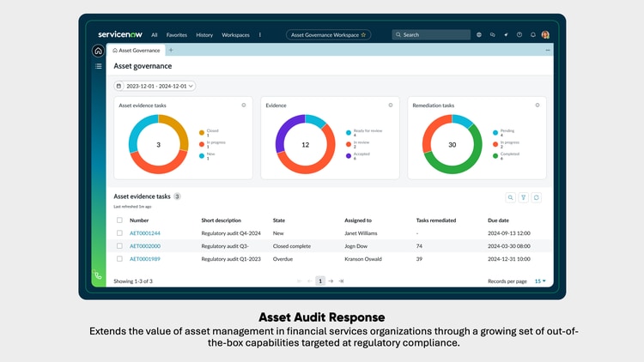
Task: Go to the first page arrow
Action: (299, 281)
